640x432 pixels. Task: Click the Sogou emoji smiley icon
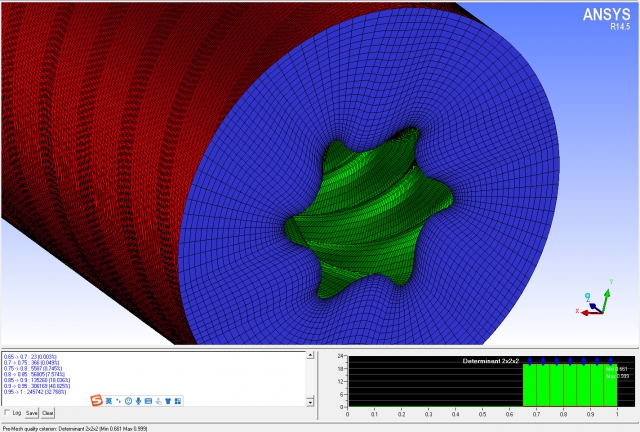(128, 401)
